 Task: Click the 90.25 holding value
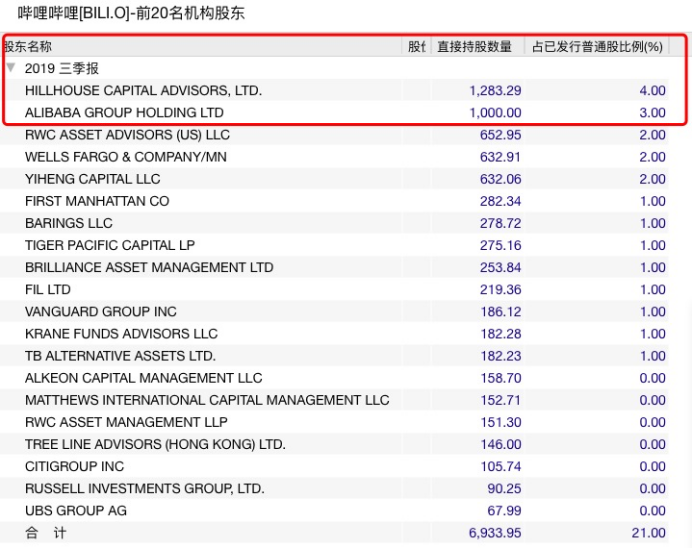(x=504, y=488)
